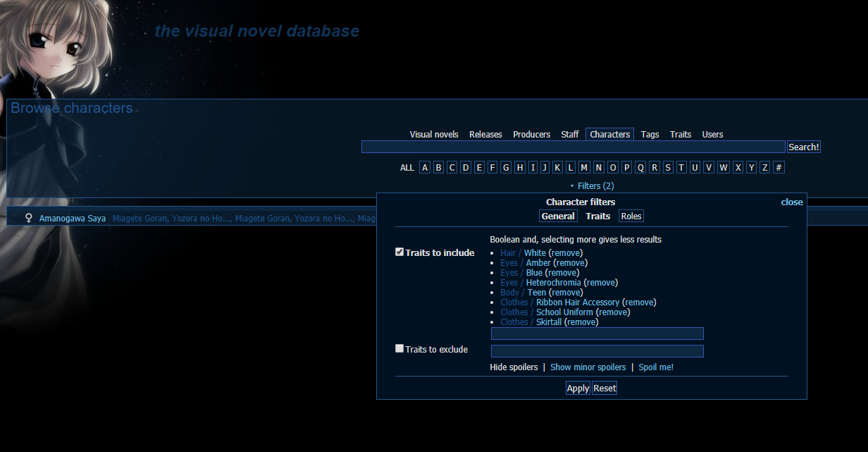The width and height of the screenshot is (868, 452).
Task: Remove the Heterochromia trait filter
Action: (x=601, y=283)
